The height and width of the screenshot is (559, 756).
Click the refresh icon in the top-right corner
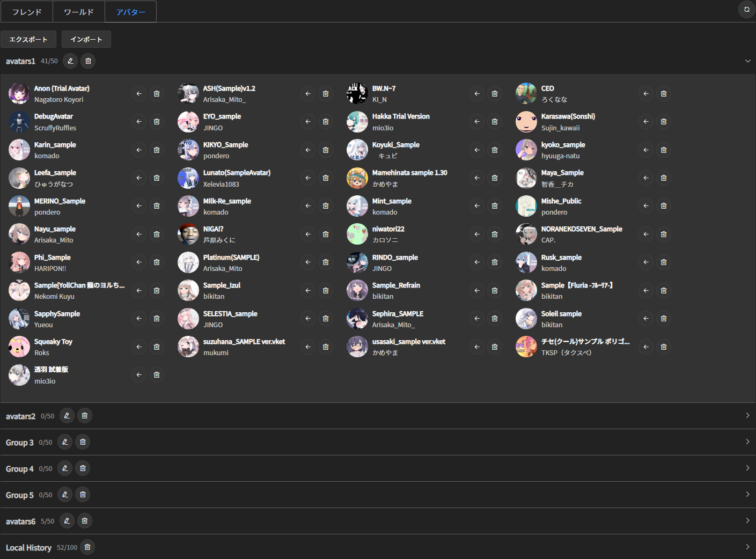746,10
